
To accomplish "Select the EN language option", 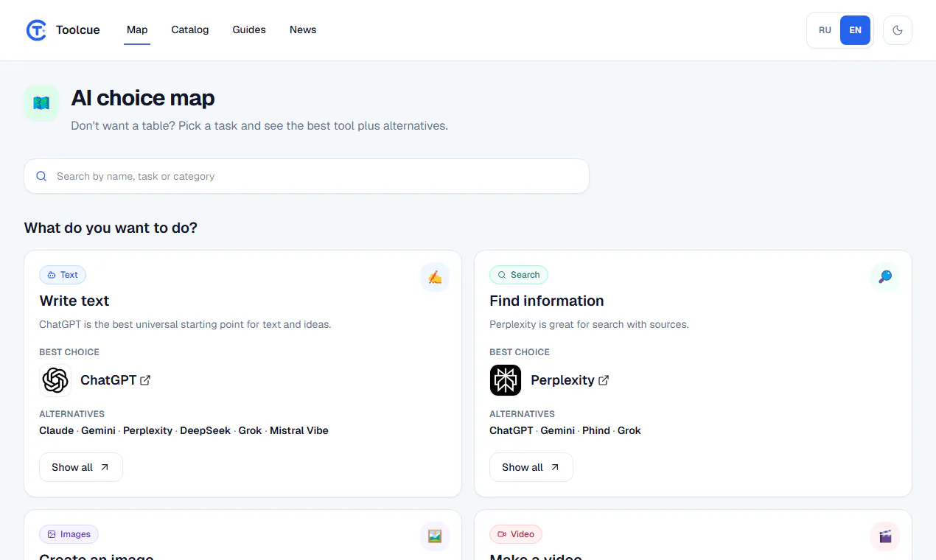I will pos(855,30).
